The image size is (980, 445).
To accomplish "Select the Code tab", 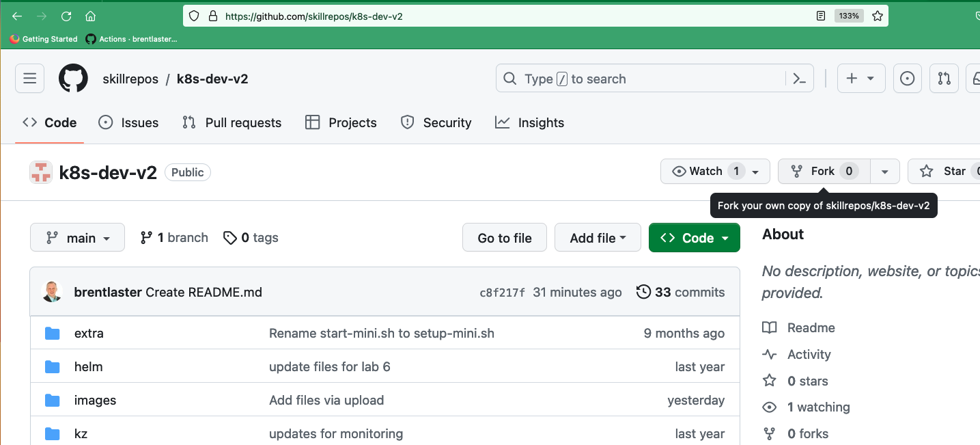I will click(x=49, y=122).
